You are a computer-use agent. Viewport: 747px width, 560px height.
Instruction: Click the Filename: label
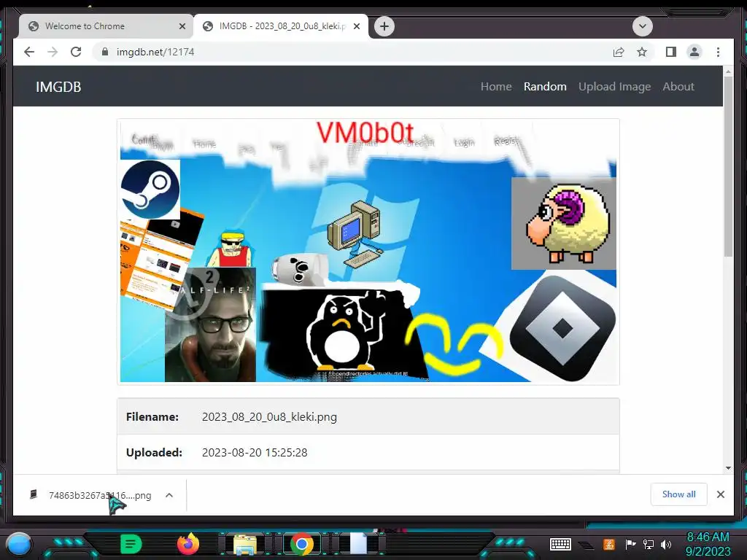[152, 416]
